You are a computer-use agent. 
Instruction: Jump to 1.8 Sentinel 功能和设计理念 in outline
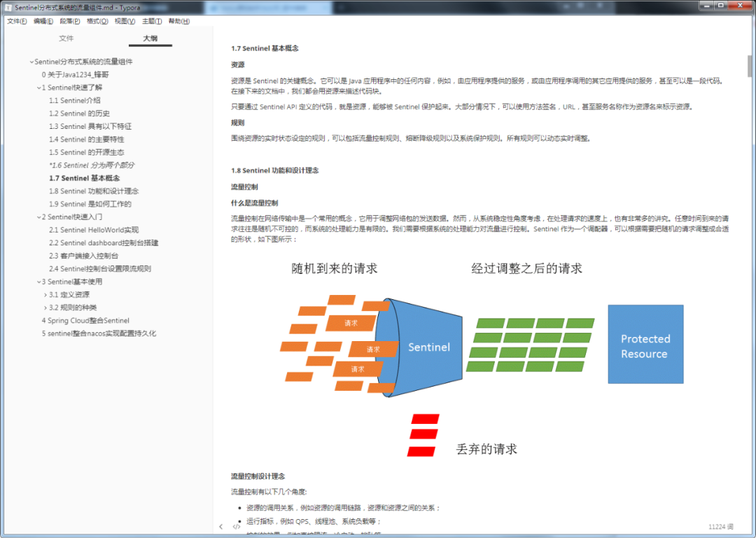pyautogui.click(x=94, y=191)
